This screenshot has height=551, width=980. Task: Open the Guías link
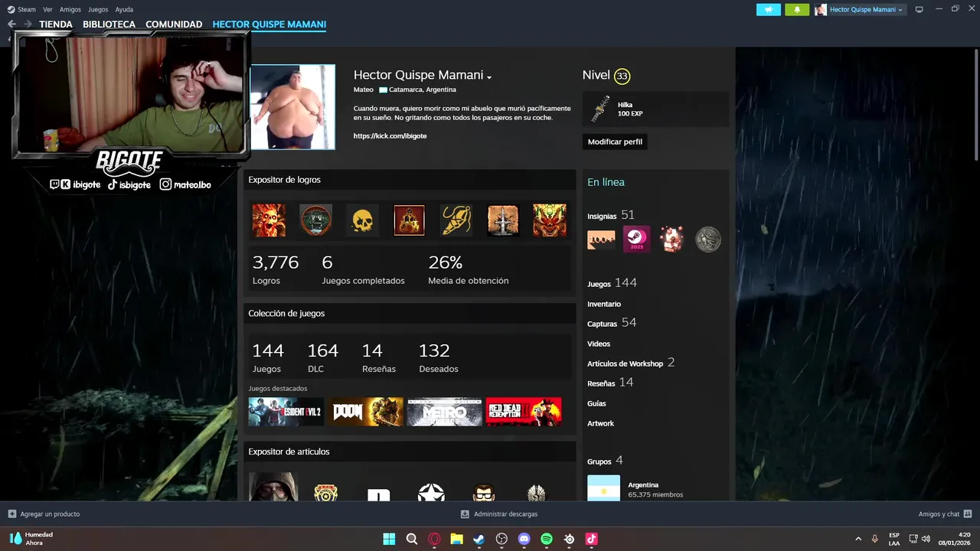point(596,403)
